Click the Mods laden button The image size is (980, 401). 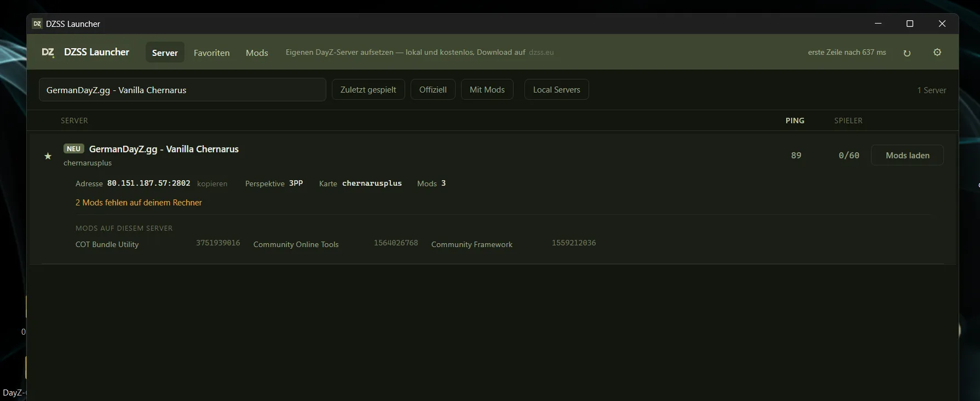point(907,155)
